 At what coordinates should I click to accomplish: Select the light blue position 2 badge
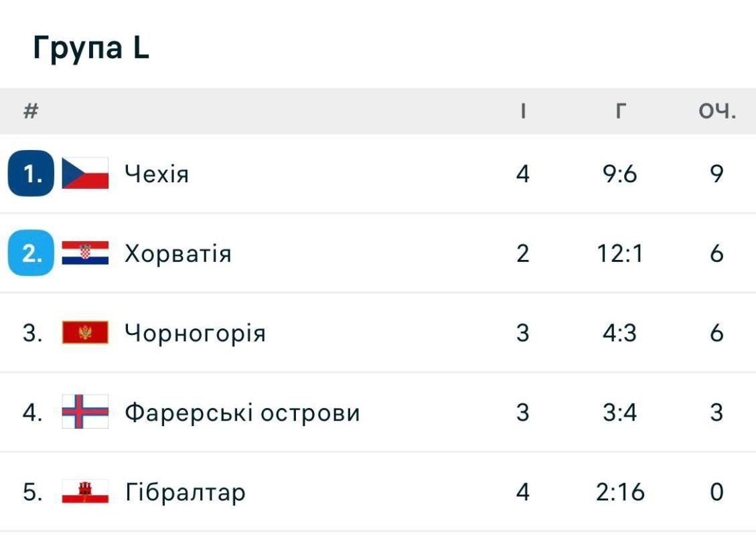(x=31, y=253)
